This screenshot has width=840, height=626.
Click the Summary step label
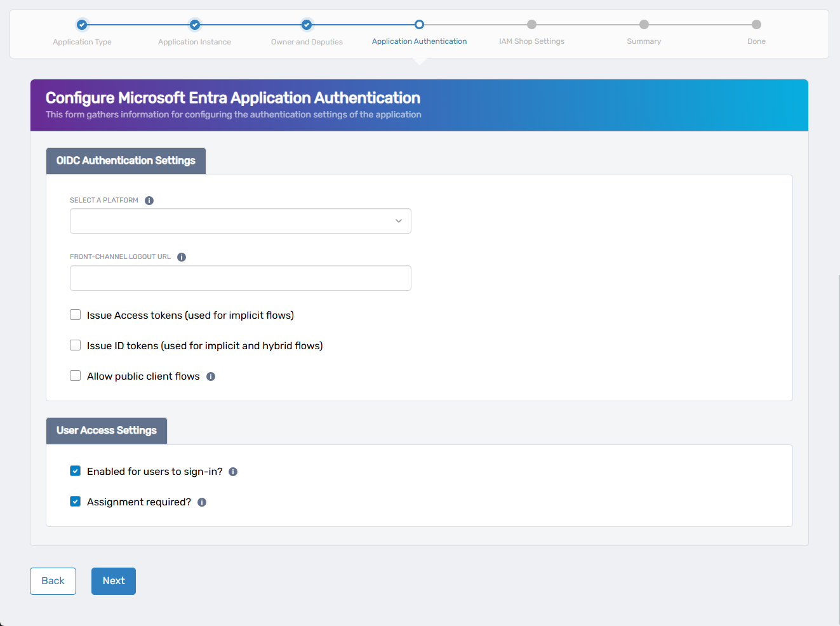click(x=644, y=41)
